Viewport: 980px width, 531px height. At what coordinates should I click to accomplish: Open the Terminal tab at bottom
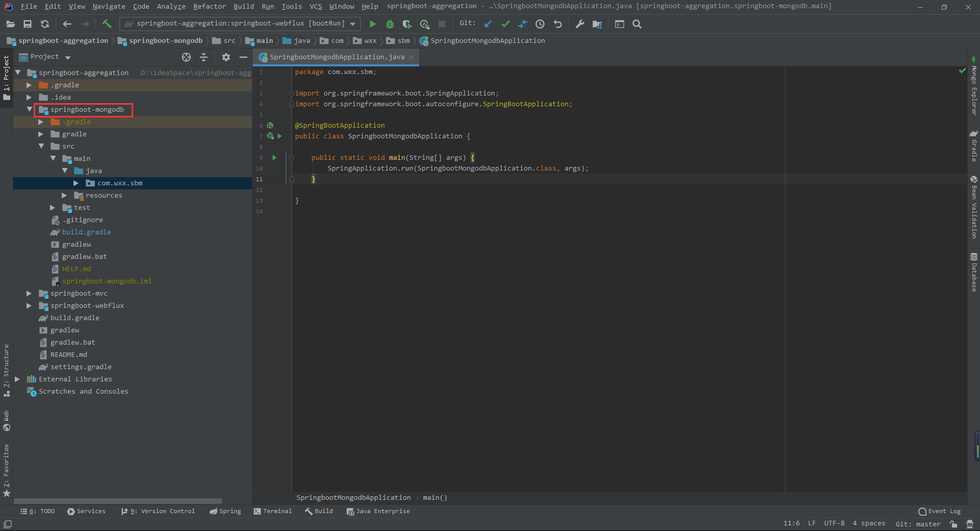pos(273,511)
